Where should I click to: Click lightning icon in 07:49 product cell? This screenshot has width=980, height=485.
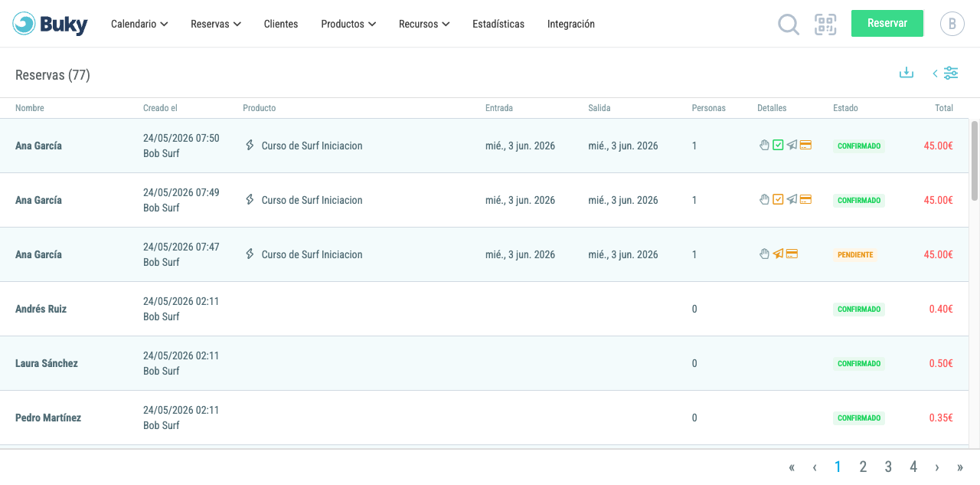pyautogui.click(x=250, y=199)
